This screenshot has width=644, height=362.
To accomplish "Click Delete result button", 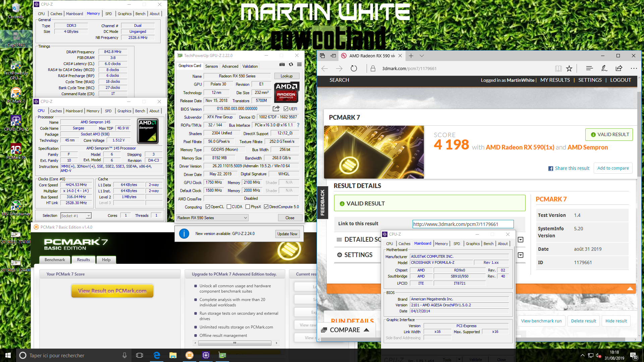I will 584,321.
